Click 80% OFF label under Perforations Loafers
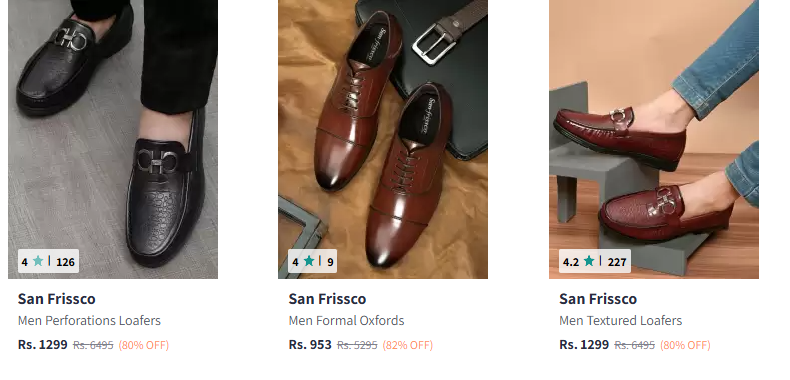 [144, 345]
